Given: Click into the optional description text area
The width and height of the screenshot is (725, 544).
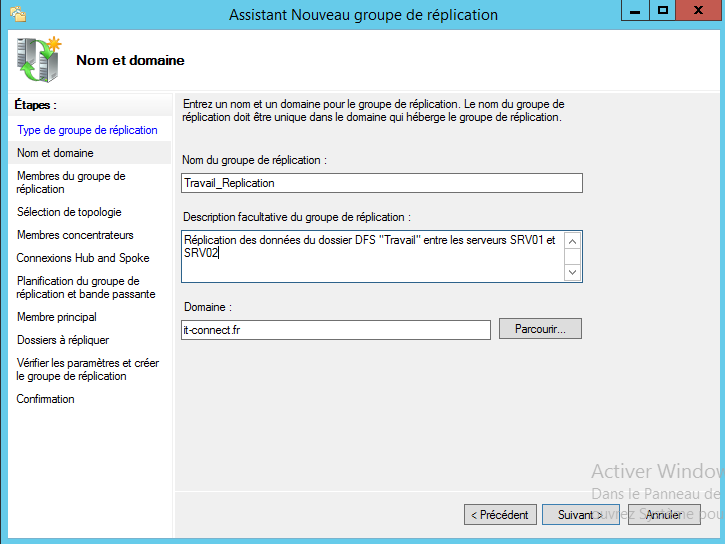Looking at the screenshot, I should point(372,256).
